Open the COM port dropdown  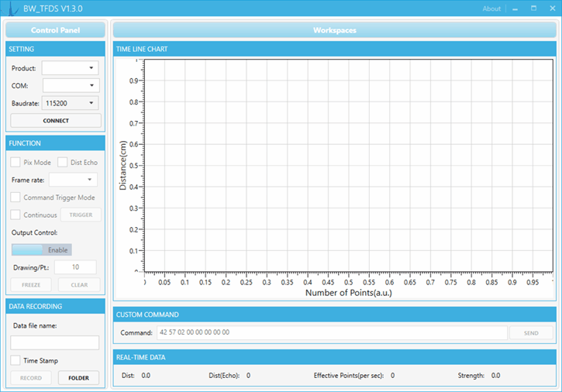(x=71, y=85)
